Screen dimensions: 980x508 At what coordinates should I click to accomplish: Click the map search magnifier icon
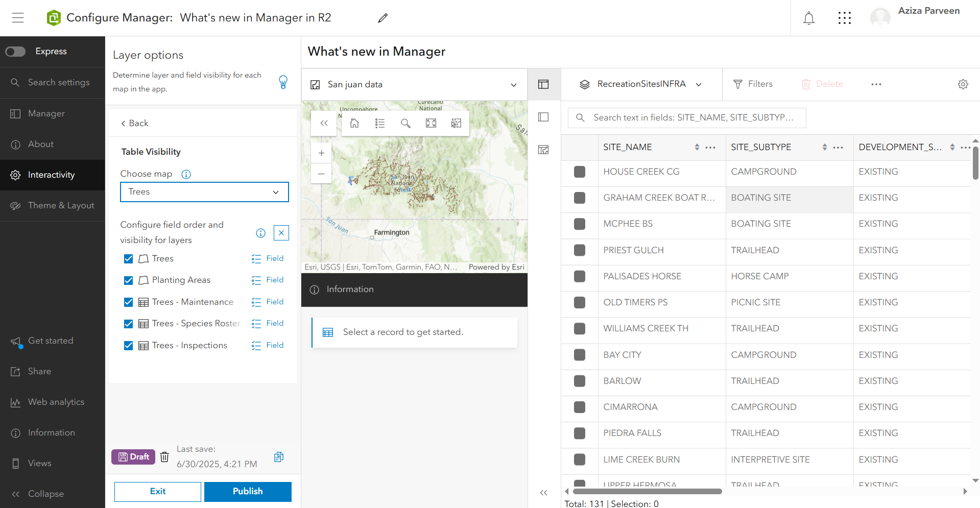[x=405, y=123]
